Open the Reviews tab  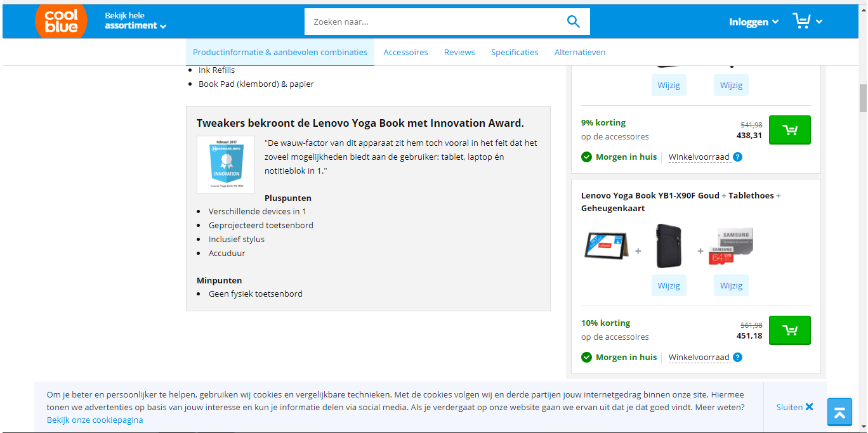(x=459, y=53)
